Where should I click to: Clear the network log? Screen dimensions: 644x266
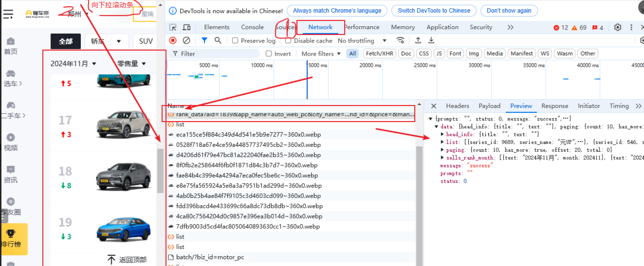[186, 40]
